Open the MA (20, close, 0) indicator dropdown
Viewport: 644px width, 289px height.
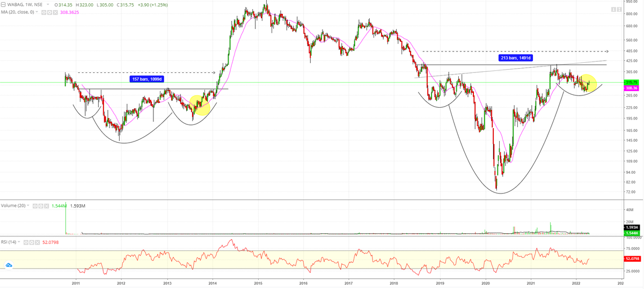click(x=36, y=12)
